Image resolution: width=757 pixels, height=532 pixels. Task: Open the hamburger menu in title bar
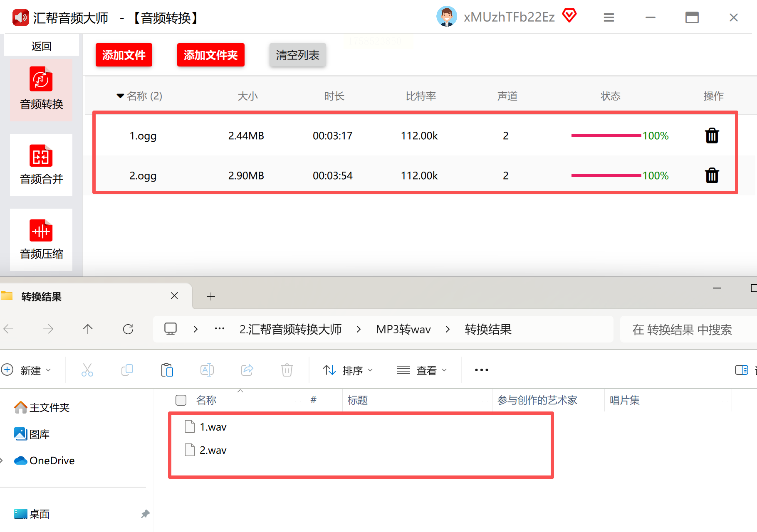coord(609,17)
